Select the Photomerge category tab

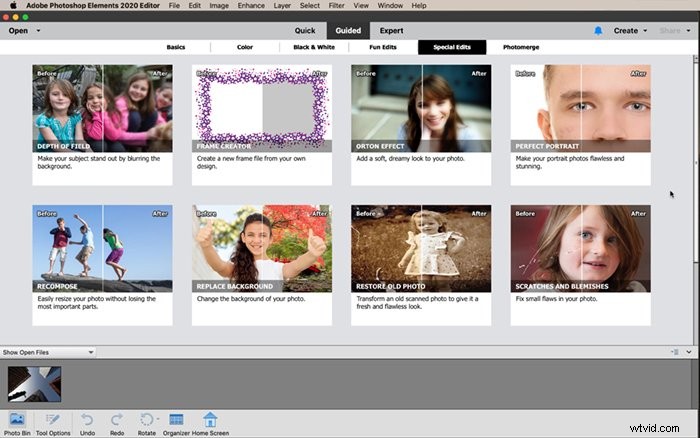point(523,47)
